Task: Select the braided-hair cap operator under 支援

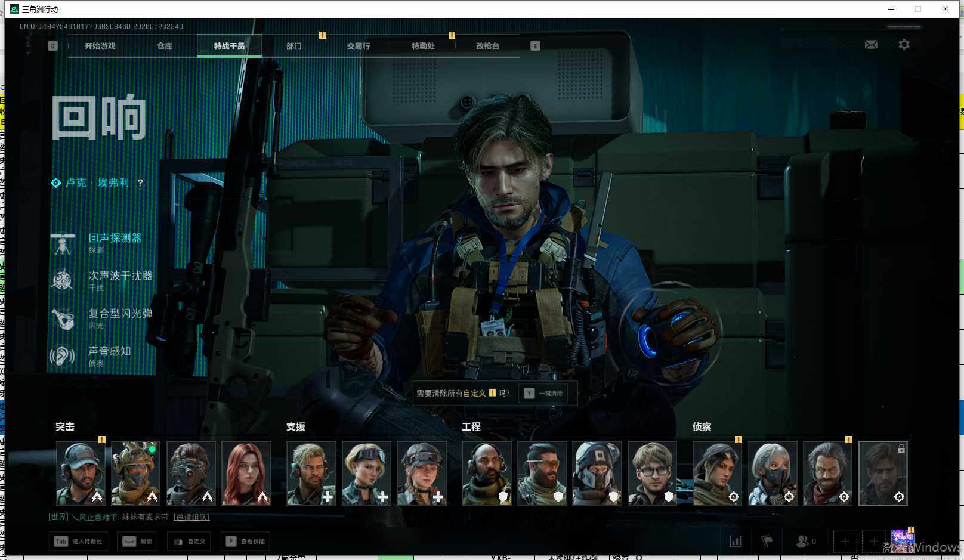Action: [422, 474]
